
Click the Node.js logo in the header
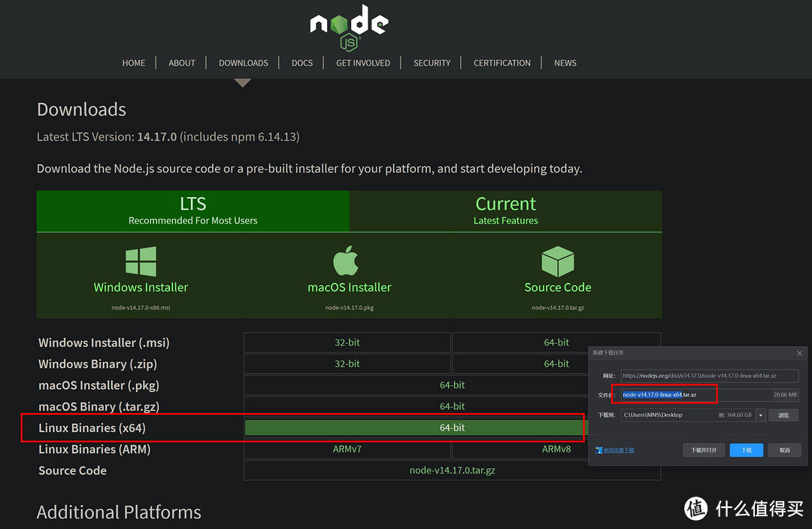click(349, 27)
